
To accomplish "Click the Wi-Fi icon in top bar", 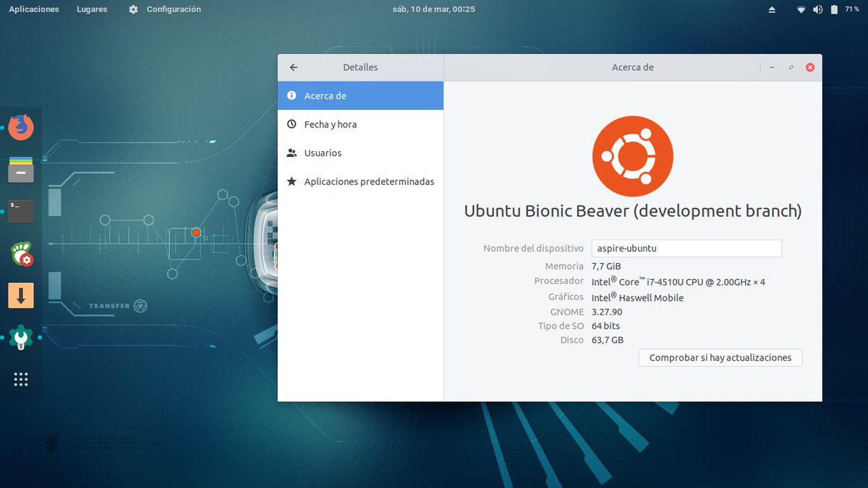I will pos(801,9).
